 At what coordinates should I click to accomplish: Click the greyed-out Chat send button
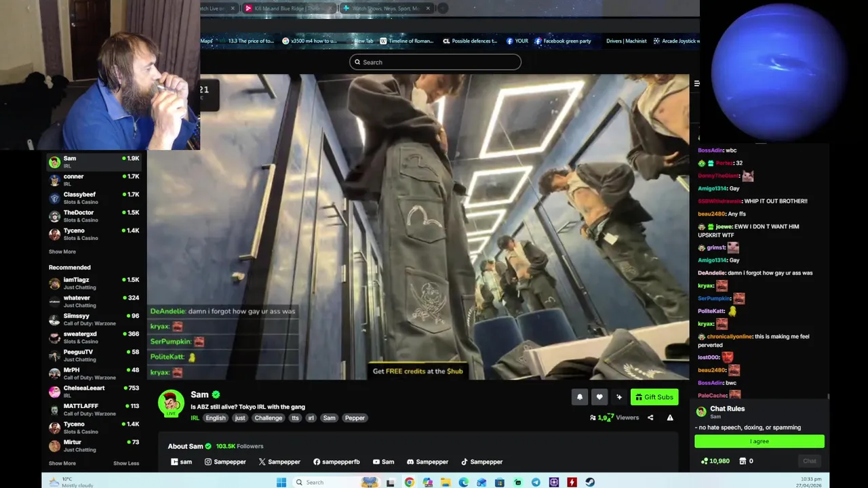pos(810,461)
